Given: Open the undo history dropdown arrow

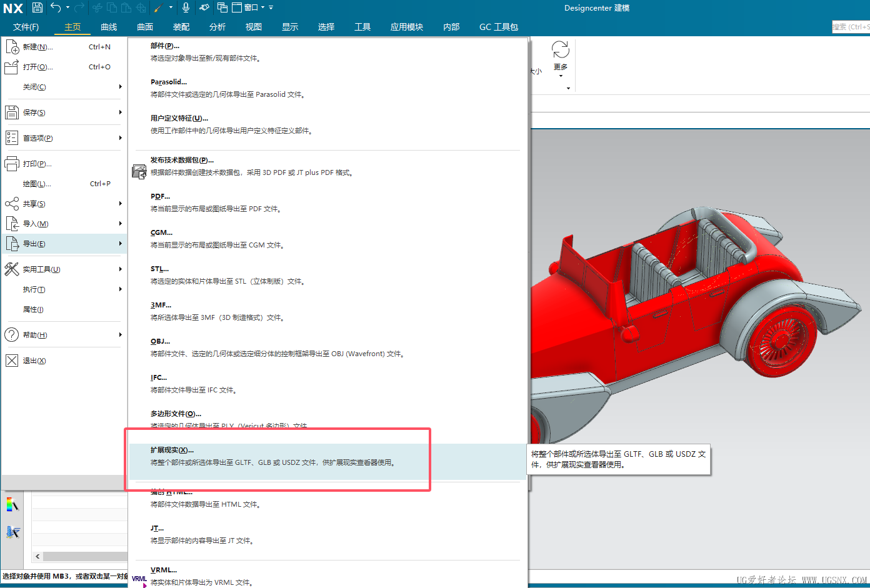Looking at the screenshot, I should (x=67, y=7).
